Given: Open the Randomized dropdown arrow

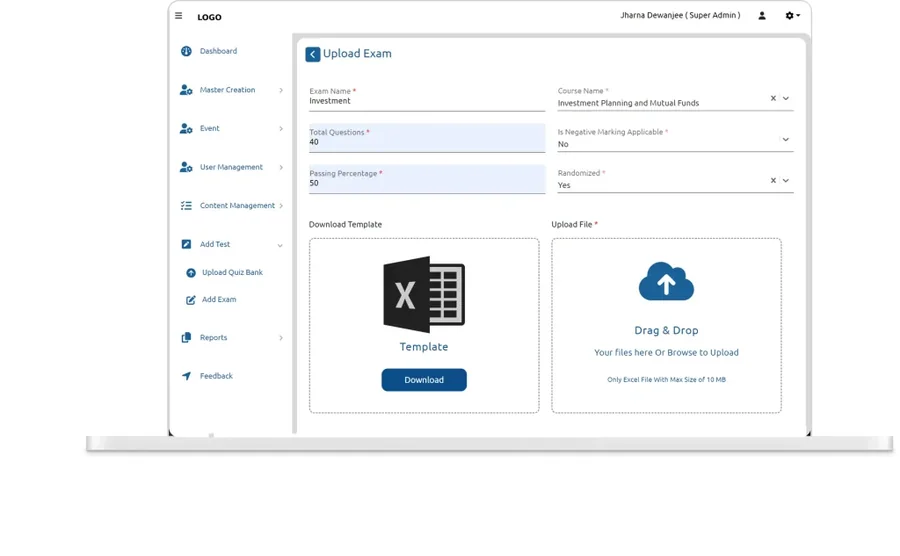Looking at the screenshot, I should point(786,180).
